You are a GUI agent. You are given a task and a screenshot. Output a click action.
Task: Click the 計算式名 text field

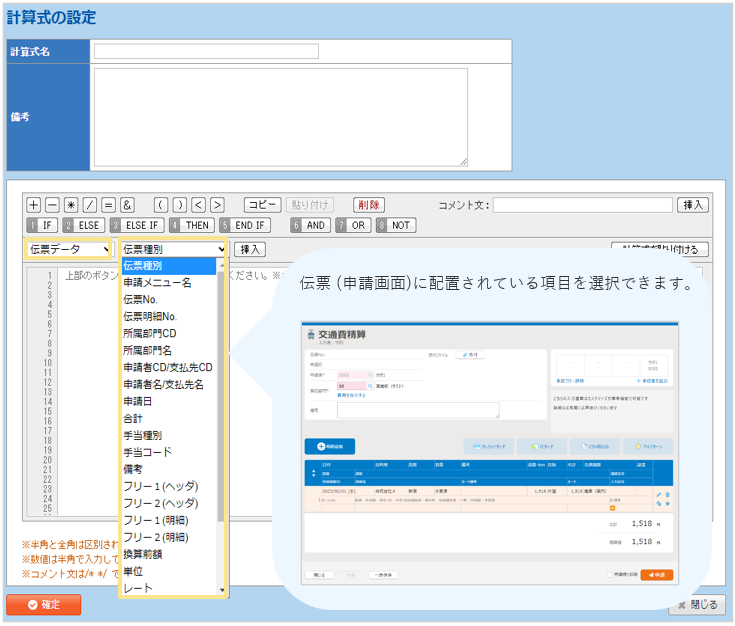pyautogui.click(x=206, y=51)
